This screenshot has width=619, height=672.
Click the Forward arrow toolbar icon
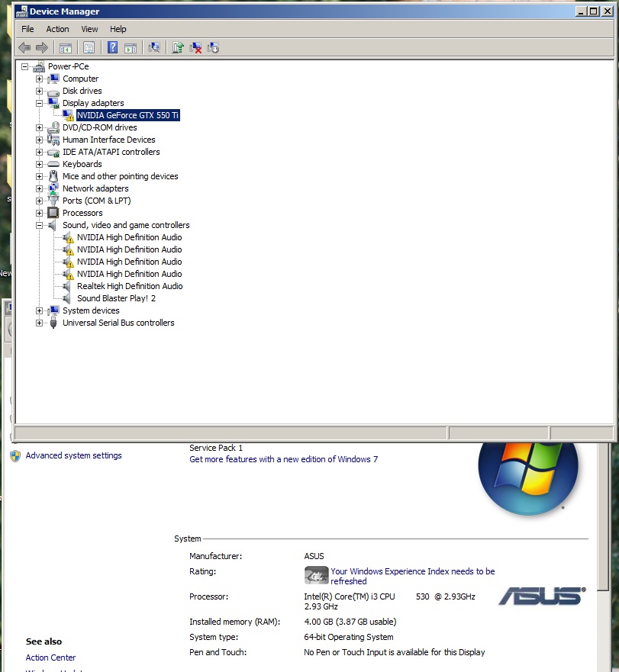[42, 47]
